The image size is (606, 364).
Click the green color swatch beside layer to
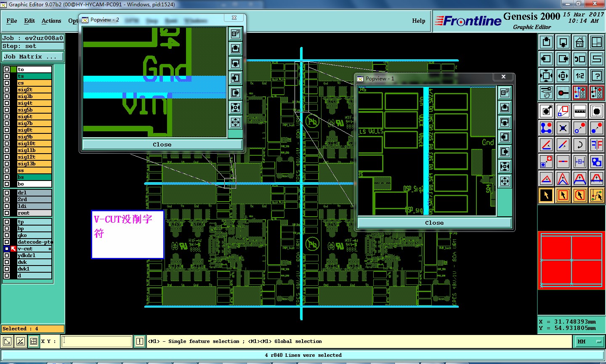pyautogui.click(x=13, y=69)
